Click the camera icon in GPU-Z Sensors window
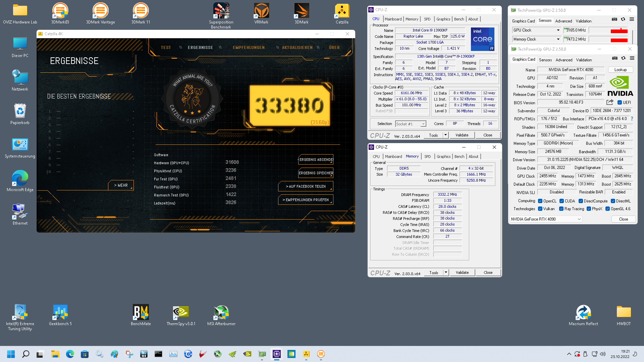Screen dimensions: 644x362 point(614,19)
